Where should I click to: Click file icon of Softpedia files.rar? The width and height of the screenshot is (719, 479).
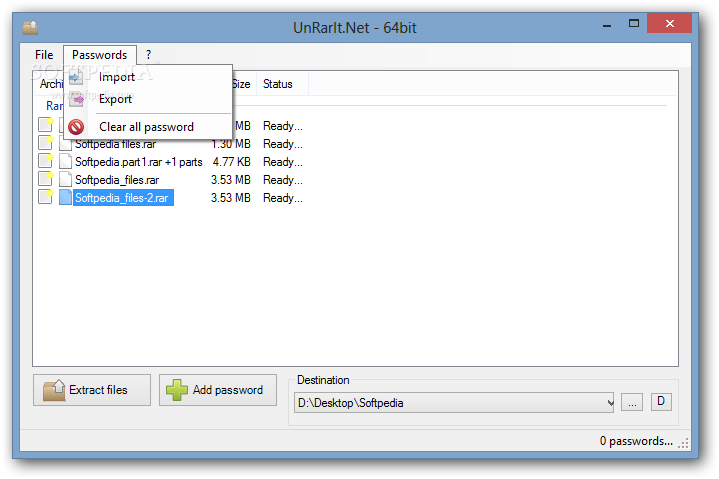pos(66,144)
